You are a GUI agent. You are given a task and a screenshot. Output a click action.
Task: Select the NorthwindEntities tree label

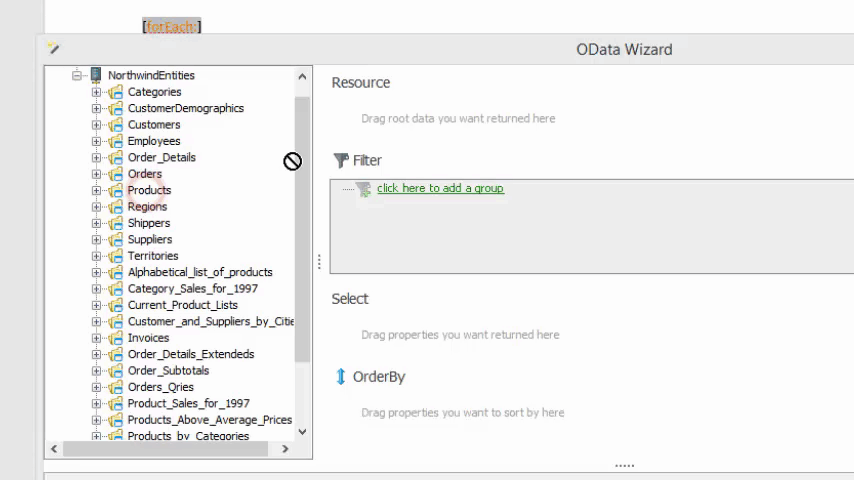click(151, 75)
